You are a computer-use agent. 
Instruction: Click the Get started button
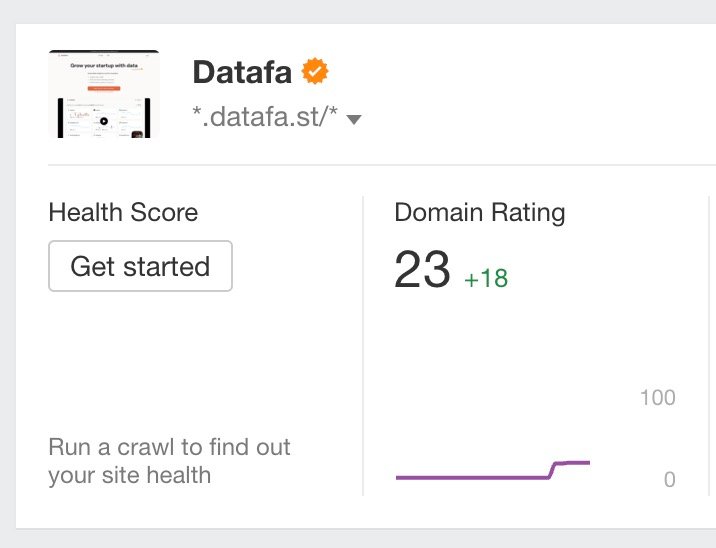click(140, 266)
